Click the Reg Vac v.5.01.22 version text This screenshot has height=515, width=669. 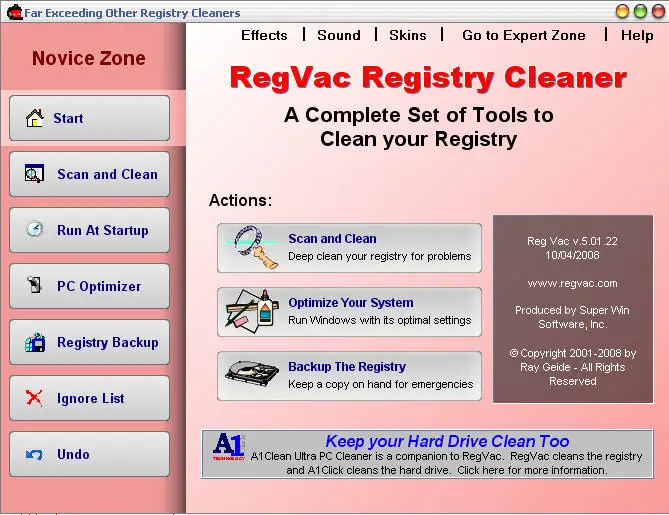click(x=572, y=241)
